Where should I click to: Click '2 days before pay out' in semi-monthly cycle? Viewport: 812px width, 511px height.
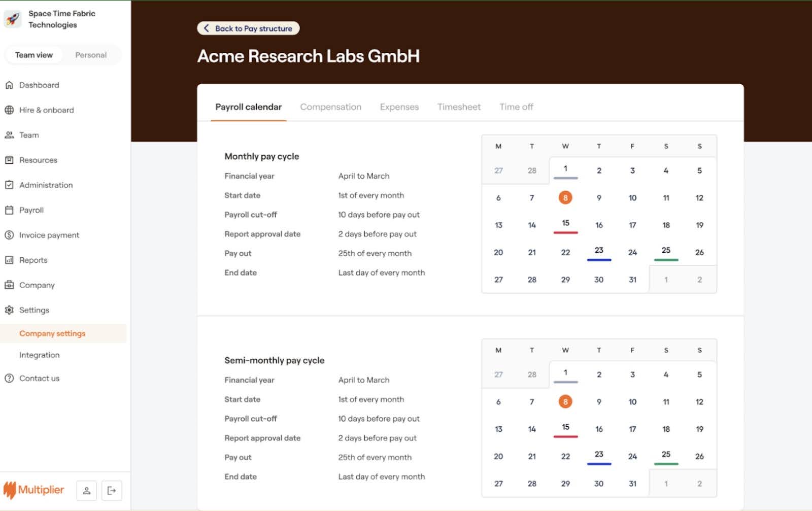click(x=378, y=438)
